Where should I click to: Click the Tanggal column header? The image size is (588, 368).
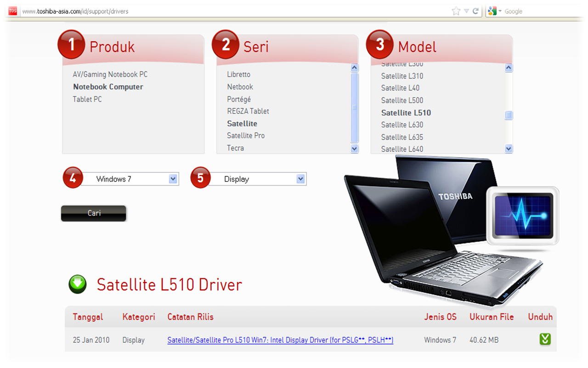88,317
